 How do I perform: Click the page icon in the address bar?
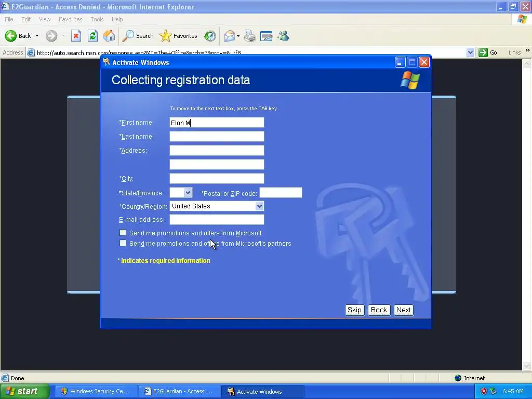coord(31,52)
